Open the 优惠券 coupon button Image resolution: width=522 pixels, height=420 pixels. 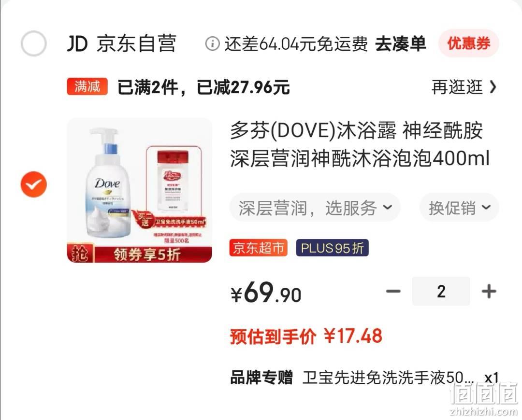pyautogui.click(x=468, y=43)
